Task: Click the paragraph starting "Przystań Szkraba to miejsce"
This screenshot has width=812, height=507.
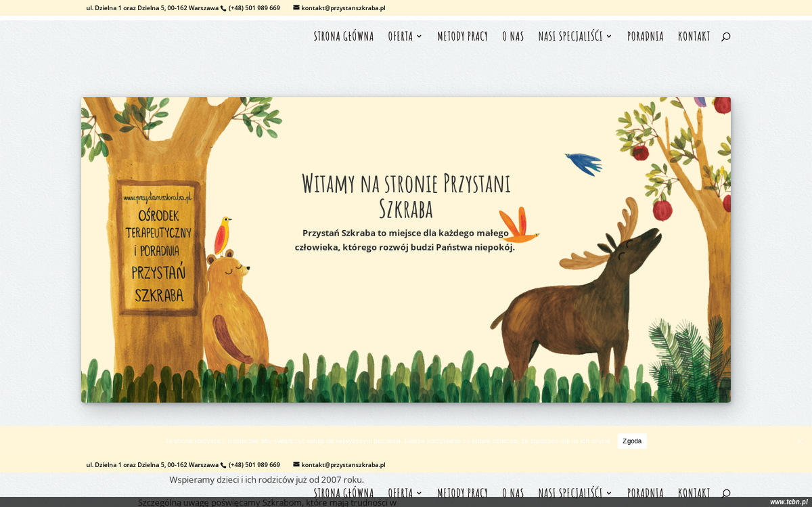Action: click(405, 240)
